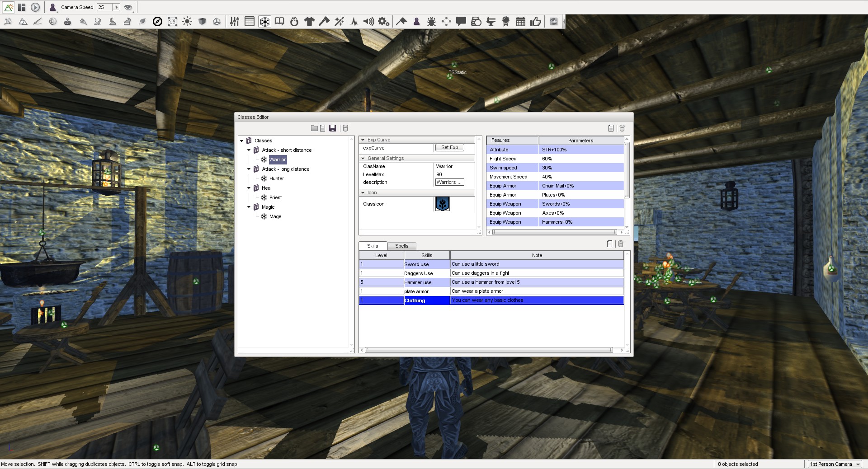Collapse the Exp Curve section
The width and height of the screenshot is (868, 469).
[x=362, y=140]
